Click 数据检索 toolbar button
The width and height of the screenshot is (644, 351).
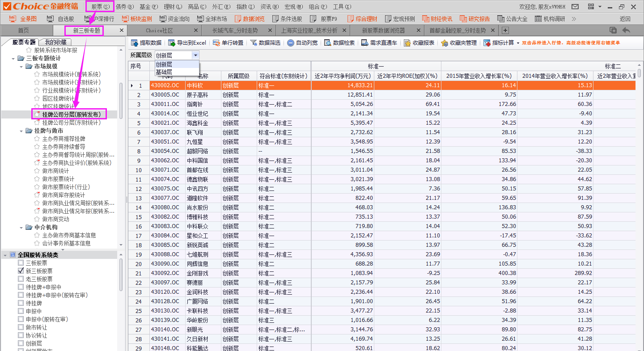(339, 43)
